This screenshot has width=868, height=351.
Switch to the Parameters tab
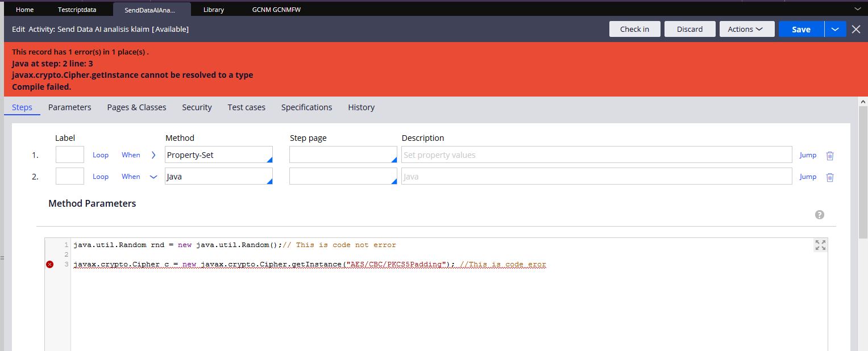69,107
